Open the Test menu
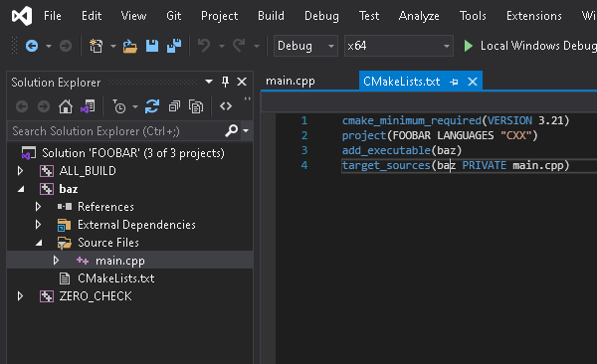 tap(369, 16)
